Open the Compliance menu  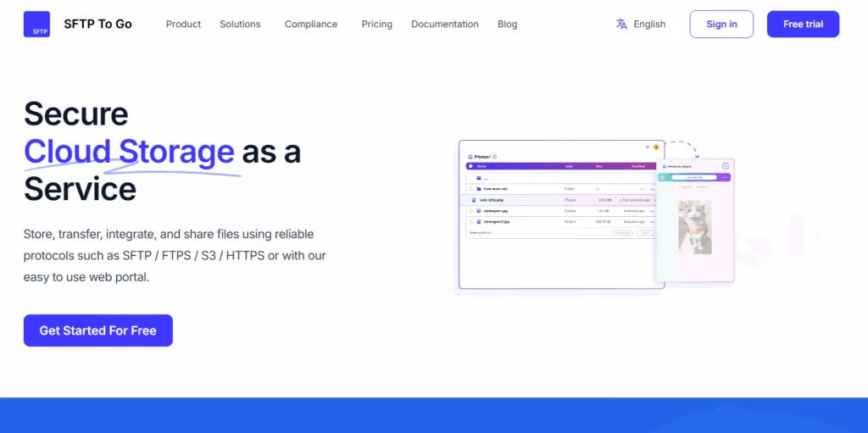pos(310,25)
